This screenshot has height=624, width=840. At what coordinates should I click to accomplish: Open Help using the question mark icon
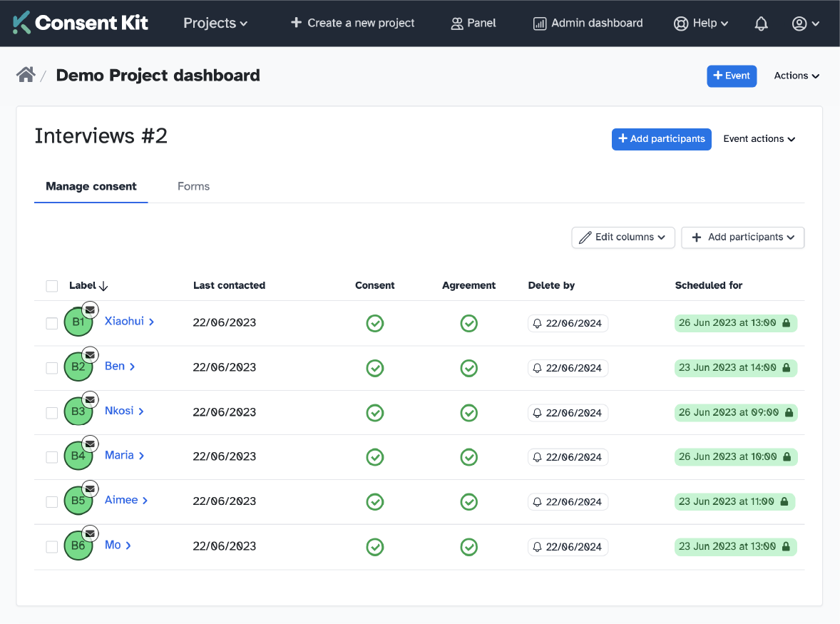pyautogui.click(x=680, y=23)
